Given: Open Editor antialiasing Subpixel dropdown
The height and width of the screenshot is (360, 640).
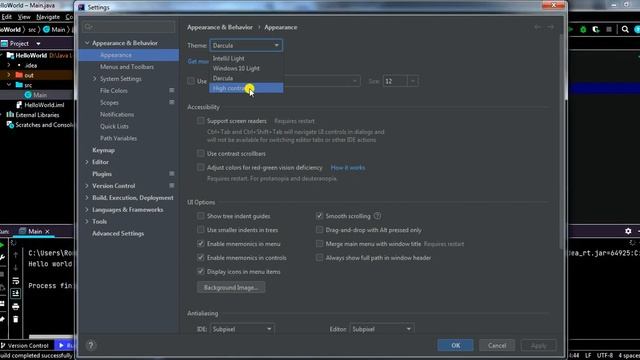Looking at the screenshot, I should [x=382, y=329].
